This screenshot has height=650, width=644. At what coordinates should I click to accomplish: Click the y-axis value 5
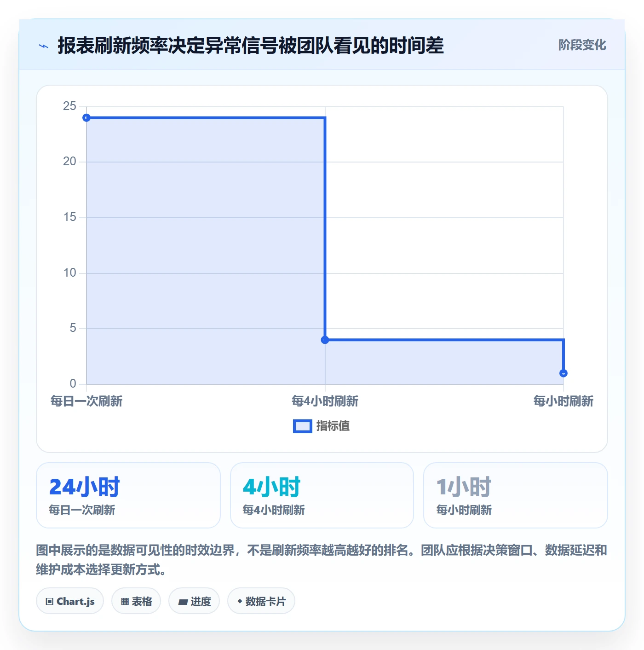73,328
